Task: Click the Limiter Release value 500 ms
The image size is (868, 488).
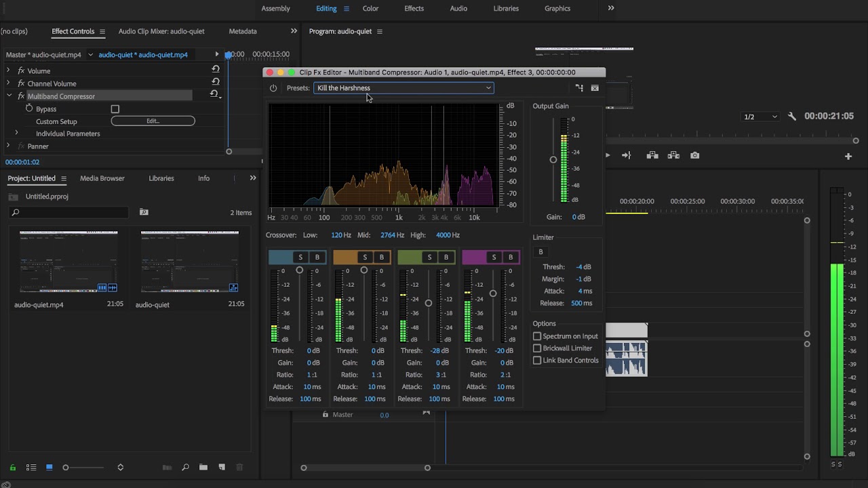Action: click(581, 303)
